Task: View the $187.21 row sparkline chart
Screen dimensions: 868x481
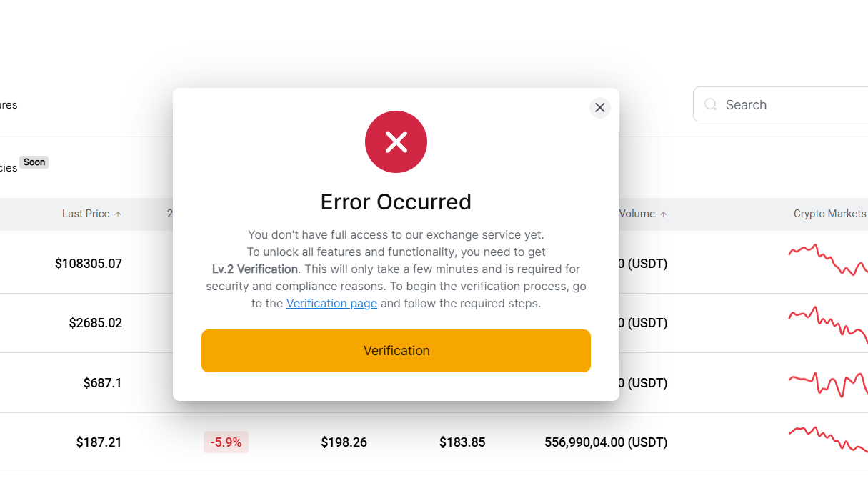Action: coord(828,440)
